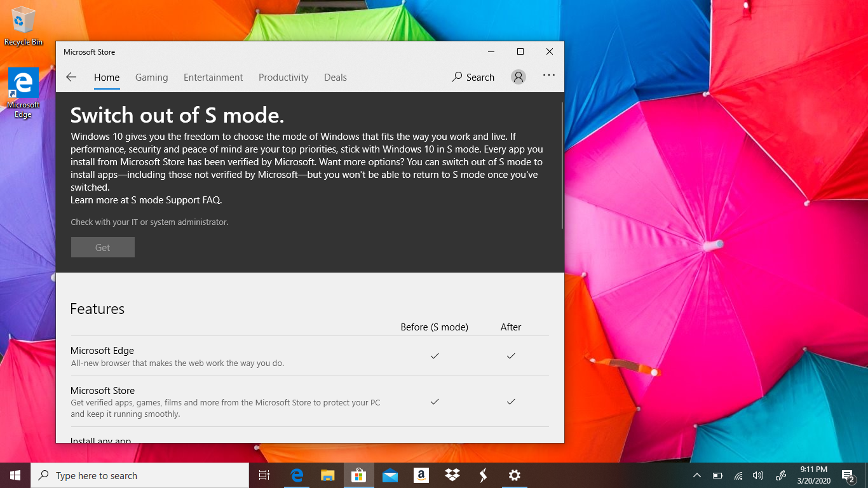This screenshot has width=868, height=488.
Task: Click the 'Features' heading
Action: pyautogui.click(x=97, y=309)
